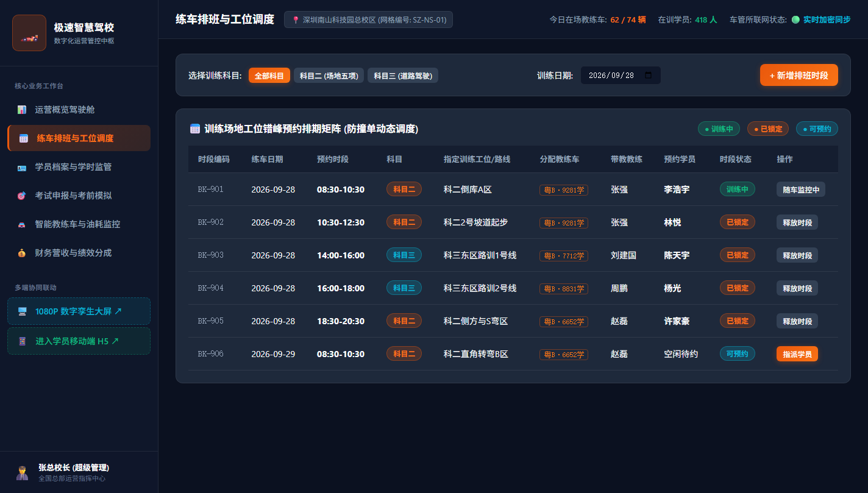The width and height of the screenshot is (868, 493).
Task: Click the 18:30-20:30 time slot cell
Action: coord(341,321)
